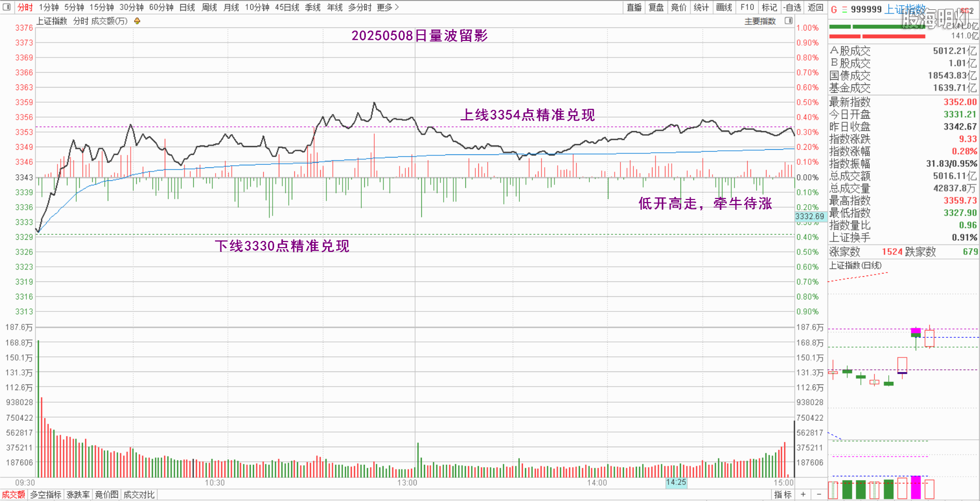
Task: Select the 成交对比 bottom tab
Action: [x=139, y=495]
